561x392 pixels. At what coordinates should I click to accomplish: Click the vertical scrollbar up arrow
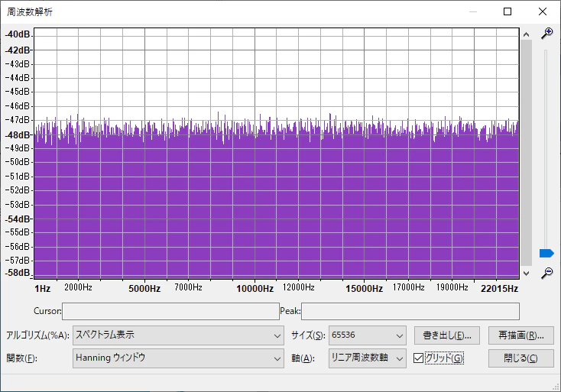tap(526, 34)
